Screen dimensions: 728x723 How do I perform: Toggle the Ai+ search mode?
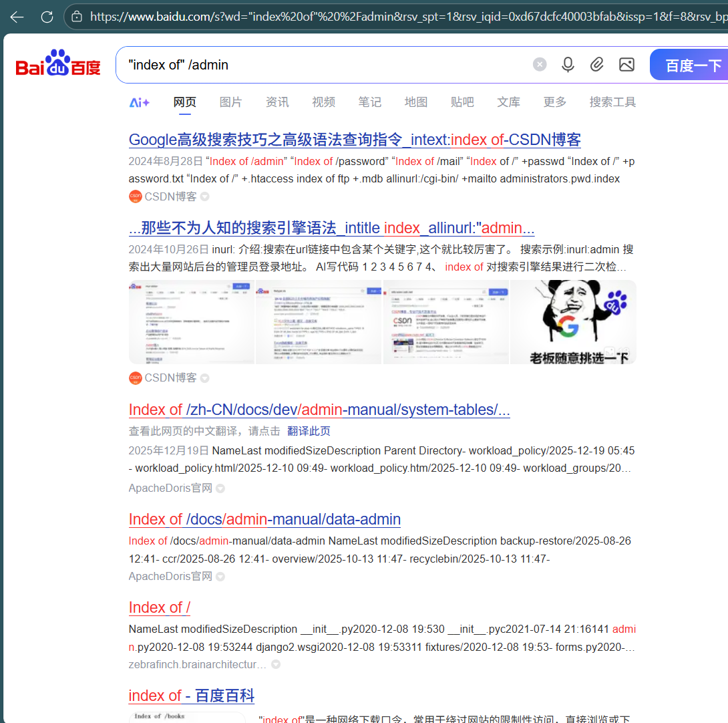[139, 101]
